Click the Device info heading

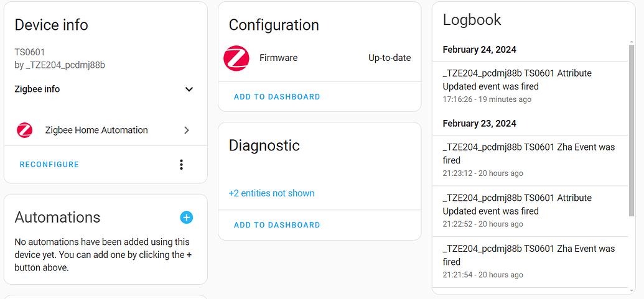(52, 25)
